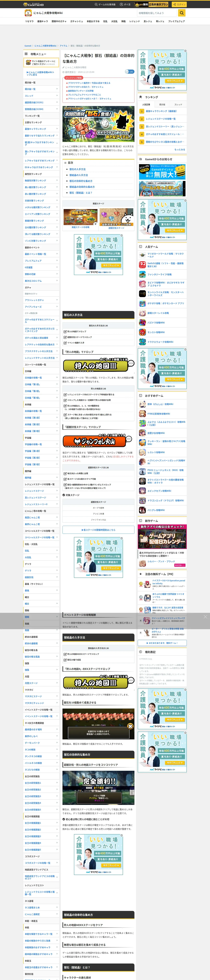Click the Game8 logo in the header
The width and height of the screenshot is (210, 980).
pos(33,4)
